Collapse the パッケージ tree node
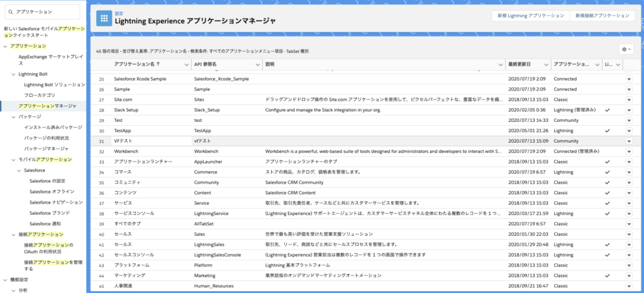 click(13, 116)
